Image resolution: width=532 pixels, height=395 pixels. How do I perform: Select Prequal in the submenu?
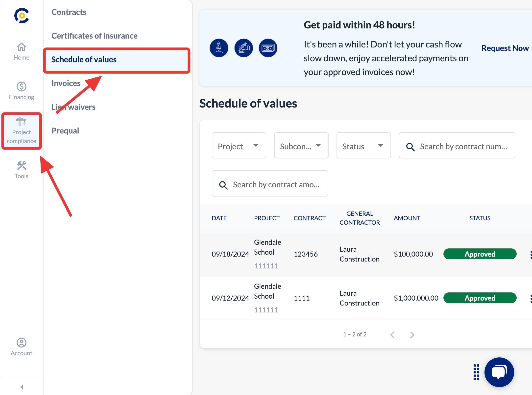[x=65, y=131]
